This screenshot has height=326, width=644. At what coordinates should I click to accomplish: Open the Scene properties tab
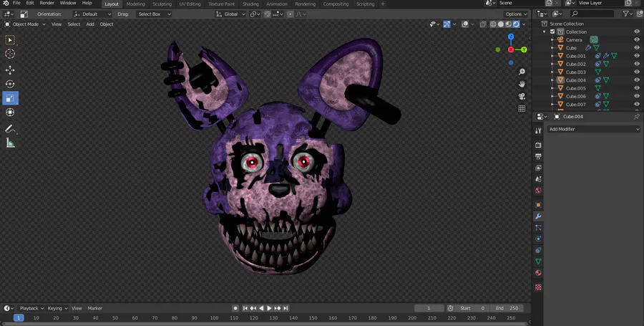tap(538, 179)
